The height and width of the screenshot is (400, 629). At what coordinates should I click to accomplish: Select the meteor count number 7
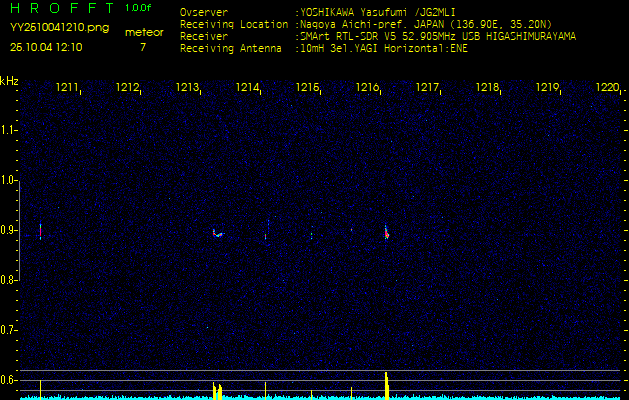click(143, 47)
